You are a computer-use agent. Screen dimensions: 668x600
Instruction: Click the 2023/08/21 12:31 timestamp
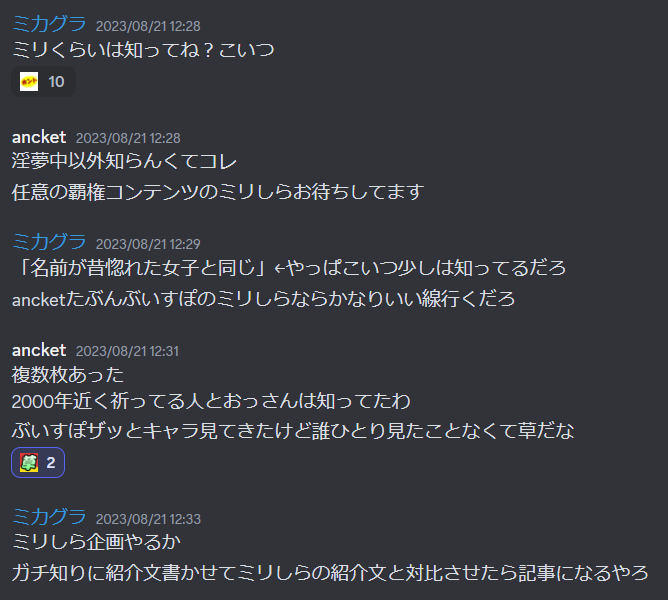coord(127,351)
